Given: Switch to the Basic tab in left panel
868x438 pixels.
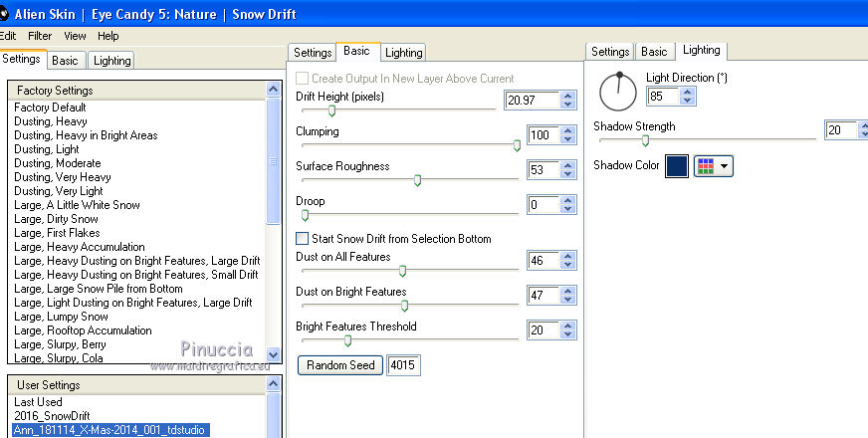Looking at the screenshot, I should [x=66, y=61].
